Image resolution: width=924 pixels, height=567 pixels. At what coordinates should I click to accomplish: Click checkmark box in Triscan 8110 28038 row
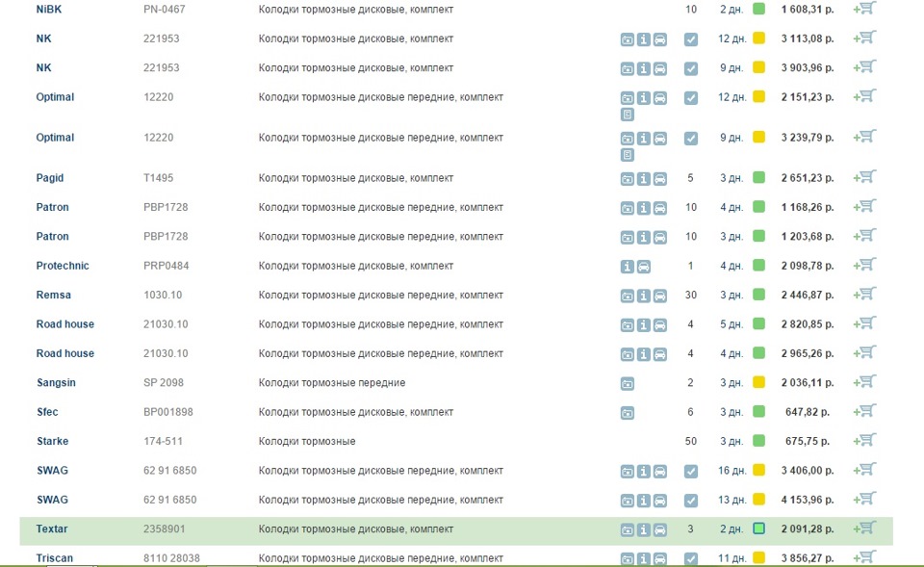[x=691, y=558]
